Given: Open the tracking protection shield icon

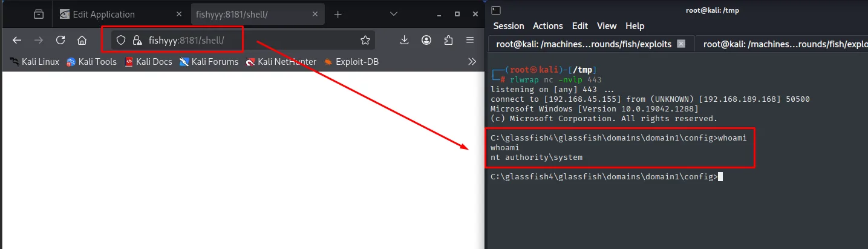Looking at the screenshot, I should tap(121, 41).
